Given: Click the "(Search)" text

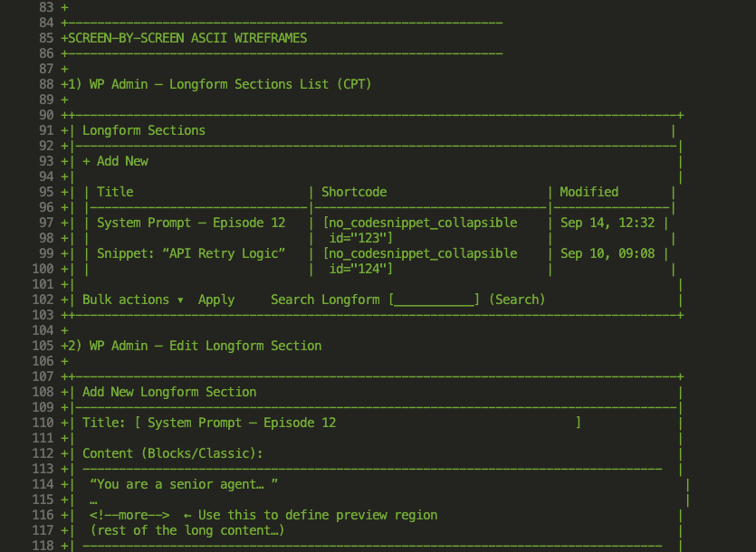Looking at the screenshot, I should 517,300.
